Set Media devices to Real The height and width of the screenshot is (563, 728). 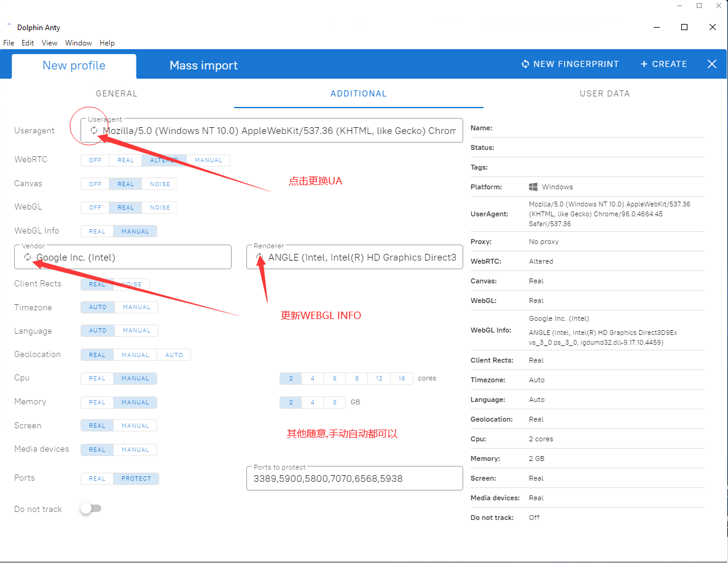point(97,450)
